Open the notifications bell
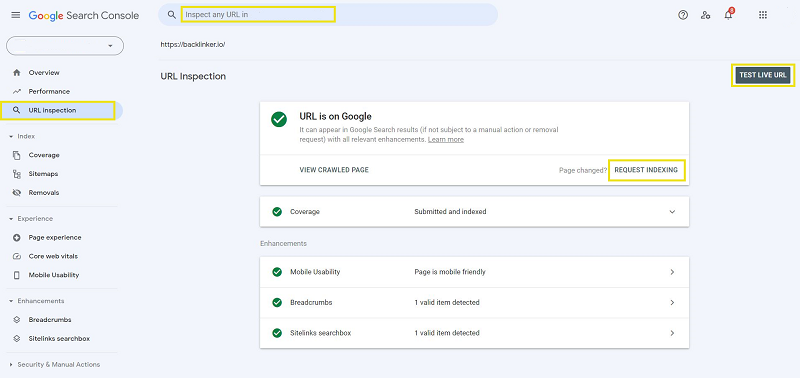 pyautogui.click(x=728, y=15)
